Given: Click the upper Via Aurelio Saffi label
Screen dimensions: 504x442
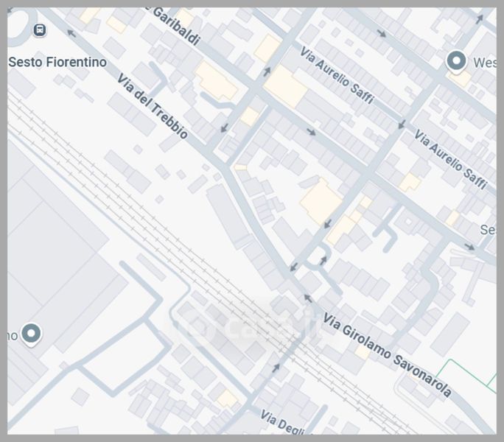Looking at the screenshot, I should [x=337, y=75].
